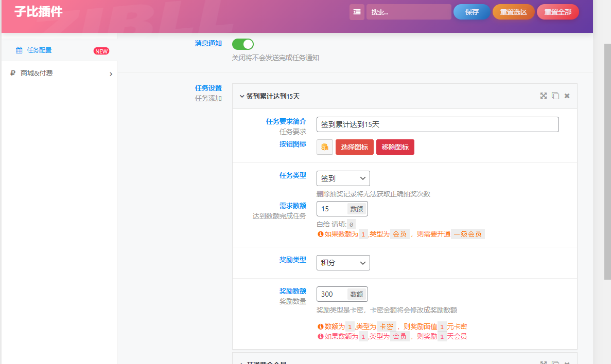Click the 数额 suffix beside 300
Screen dimensions: 611x364
pos(357,294)
